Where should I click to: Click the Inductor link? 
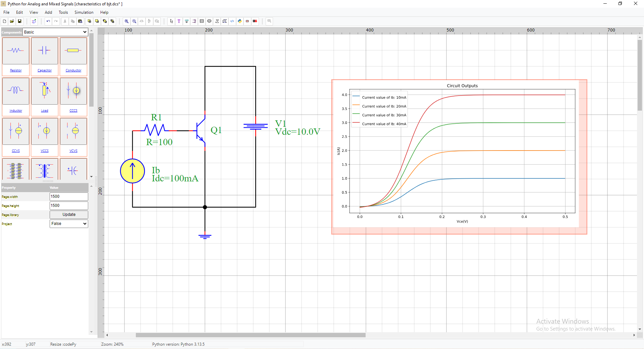pos(16,111)
